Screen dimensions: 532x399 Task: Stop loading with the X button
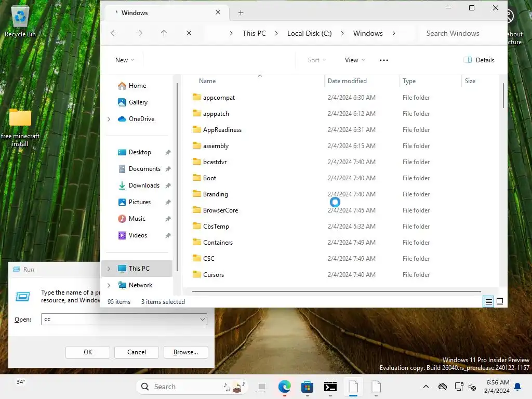[189, 33]
